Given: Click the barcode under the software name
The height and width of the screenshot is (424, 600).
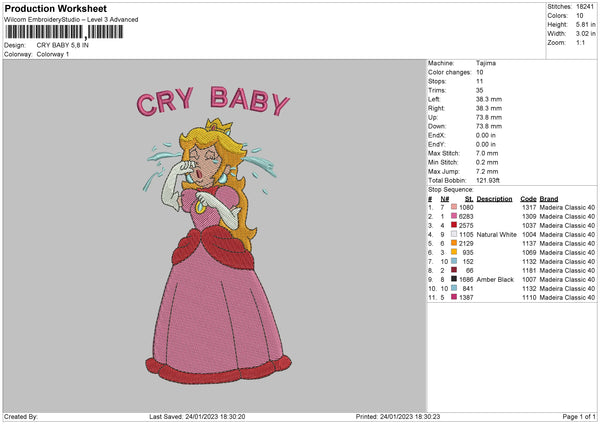Looking at the screenshot, I should pos(64,32).
